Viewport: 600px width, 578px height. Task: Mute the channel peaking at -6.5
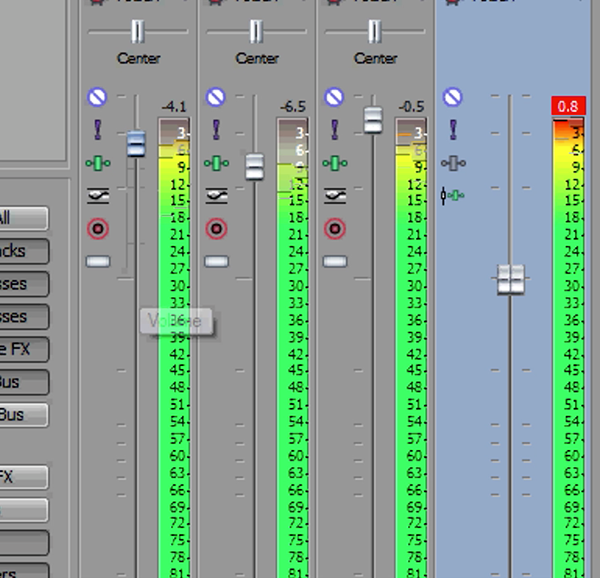pos(216,97)
